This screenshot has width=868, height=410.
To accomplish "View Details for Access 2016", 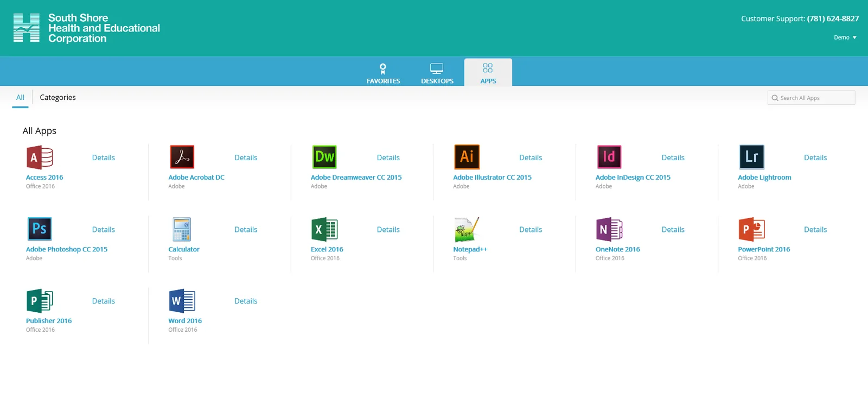I will coord(103,157).
